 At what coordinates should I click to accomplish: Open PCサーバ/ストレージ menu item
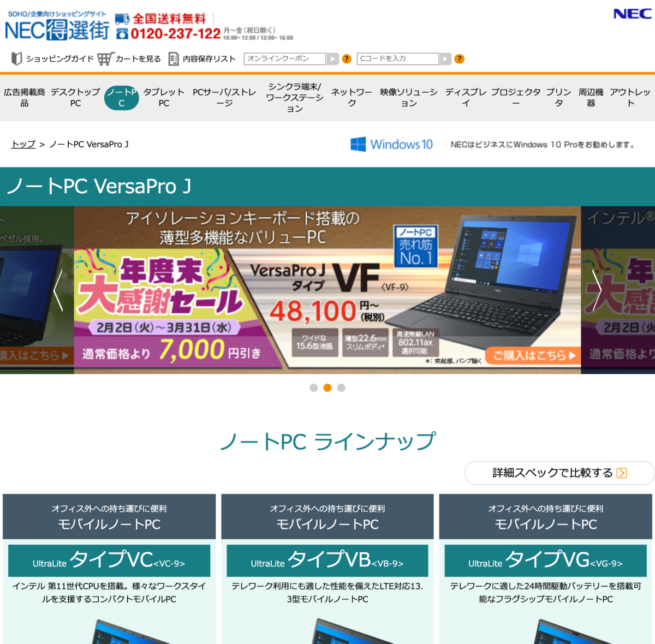[224, 98]
